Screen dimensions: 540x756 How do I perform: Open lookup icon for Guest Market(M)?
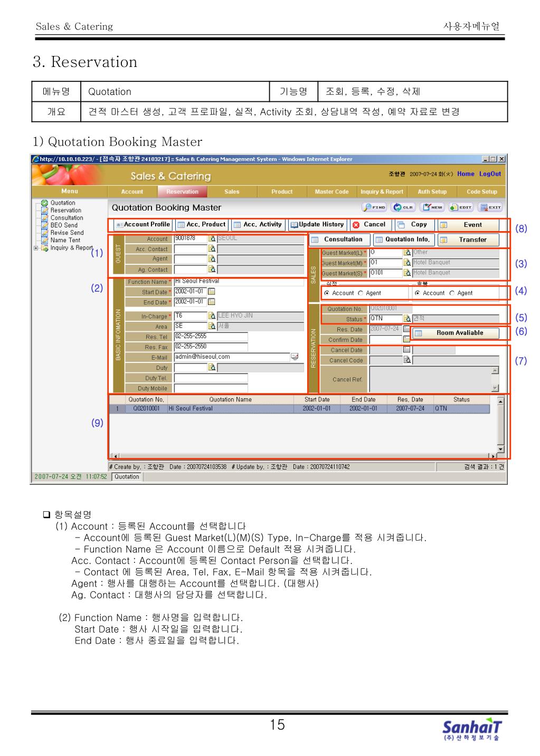407,262
